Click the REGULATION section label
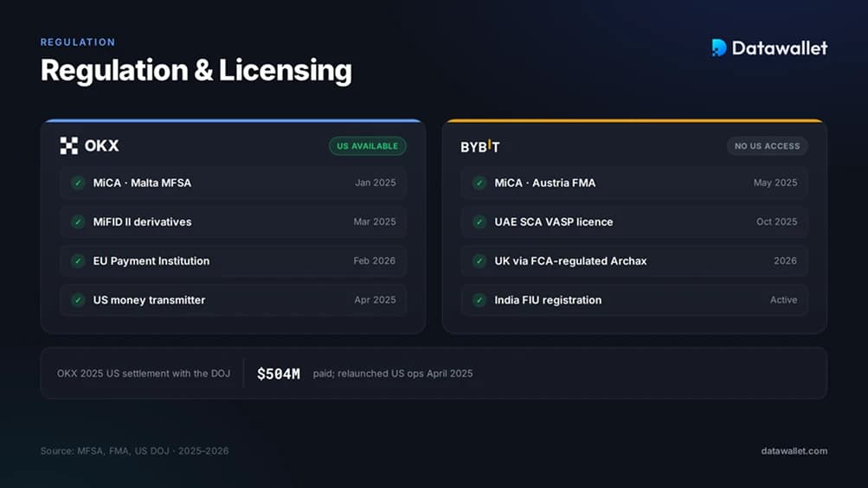The height and width of the screenshot is (488, 868). pyautogui.click(x=78, y=42)
